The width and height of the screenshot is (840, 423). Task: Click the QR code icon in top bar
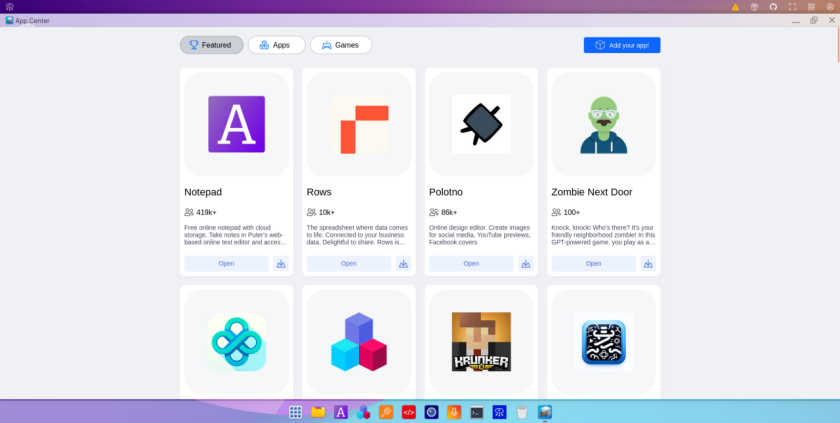[811, 7]
